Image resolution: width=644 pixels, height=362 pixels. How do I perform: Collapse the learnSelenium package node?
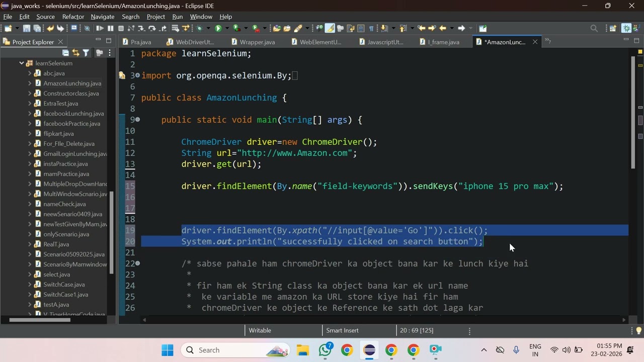pyautogui.click(x=22, y=63)
